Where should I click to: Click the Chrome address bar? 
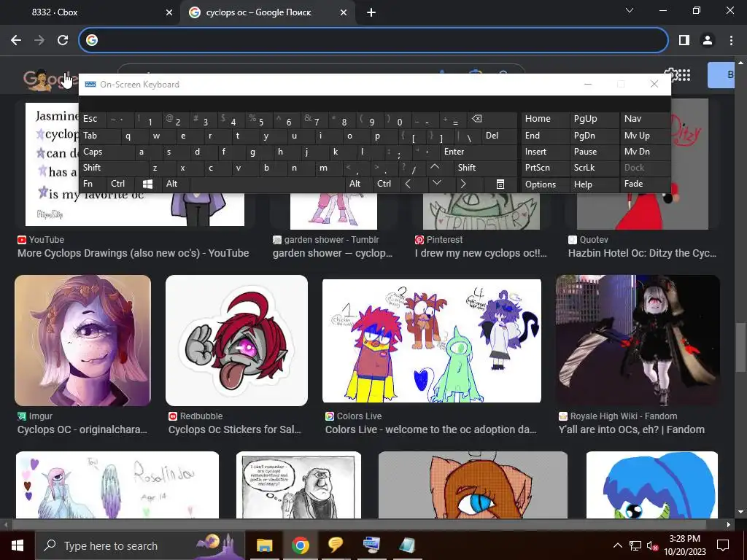pos(374,40)
